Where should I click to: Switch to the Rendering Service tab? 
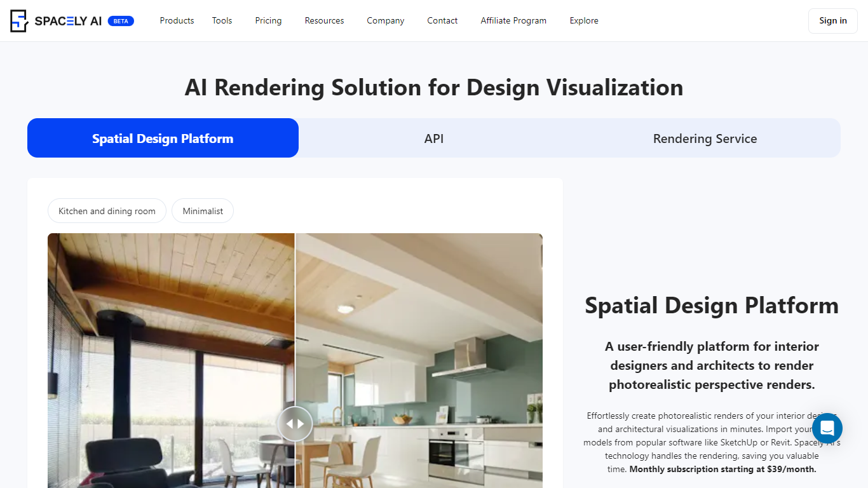[705, 139]
